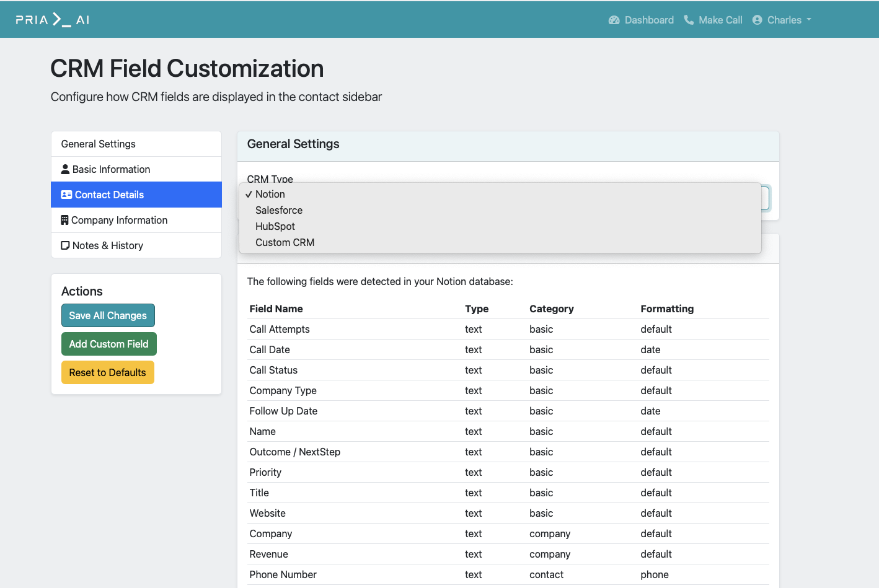Choose Salesforce from CRM Type list
The image size is (879, 588).
tap(279, 210)
